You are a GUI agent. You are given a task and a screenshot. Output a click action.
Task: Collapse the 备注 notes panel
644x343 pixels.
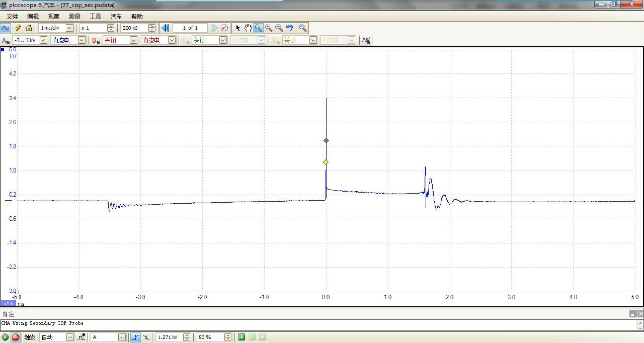[632, 314]
